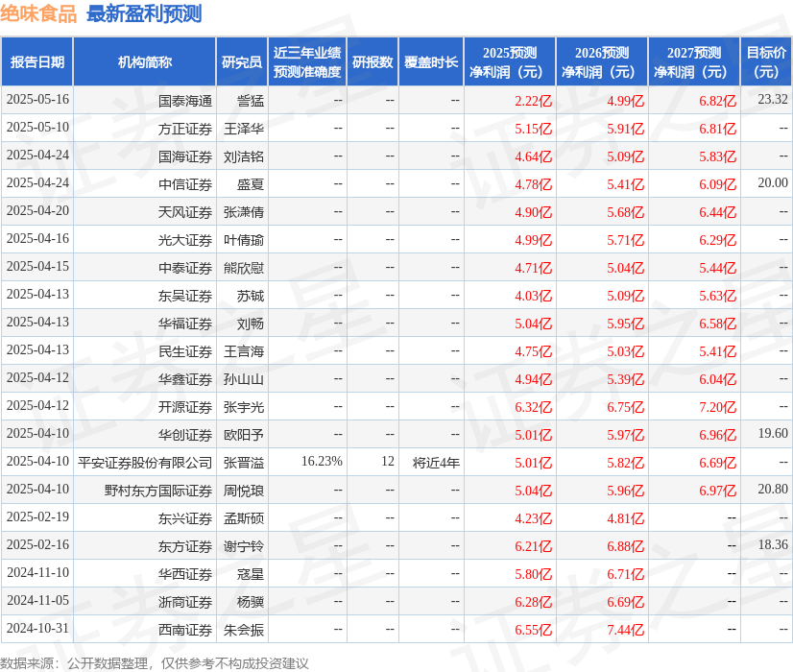The height and width of the screenshot is (672, 793).
Task: Click the target price 20.80
Action: click(773, 489)
